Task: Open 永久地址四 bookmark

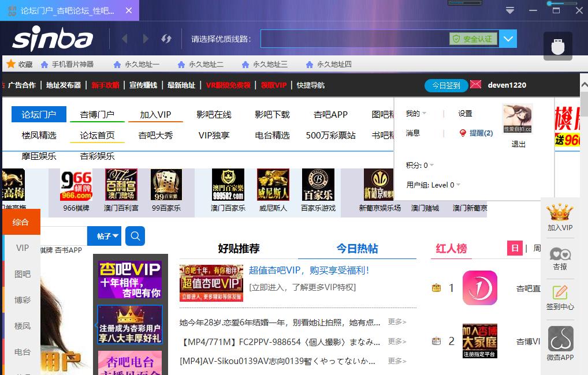Action: point(329,65)
